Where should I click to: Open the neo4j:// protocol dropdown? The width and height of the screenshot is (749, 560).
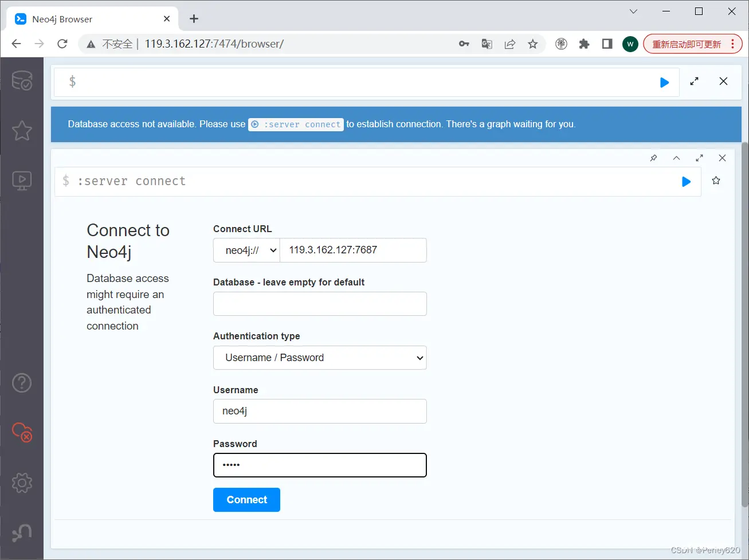246,250
